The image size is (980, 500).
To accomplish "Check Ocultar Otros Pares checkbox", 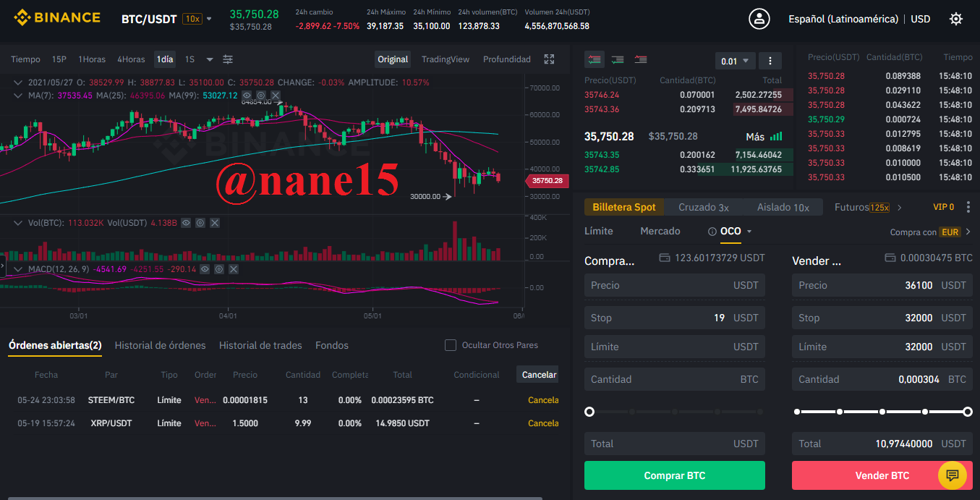I will (x=450, y=345).
